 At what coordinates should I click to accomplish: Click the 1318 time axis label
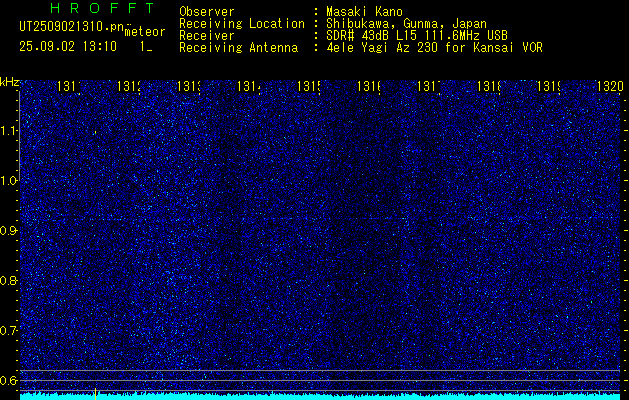pyautogui.click(x=489, y=86)
